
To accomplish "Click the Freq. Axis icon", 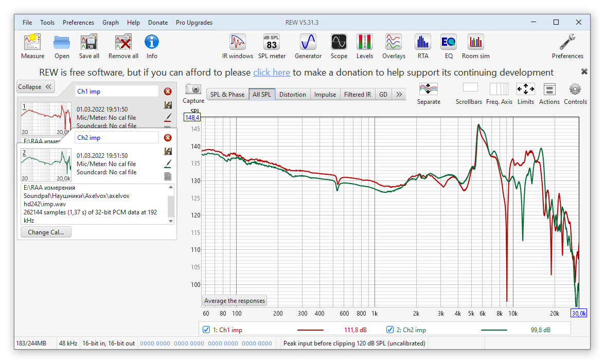I will (499, 89).
